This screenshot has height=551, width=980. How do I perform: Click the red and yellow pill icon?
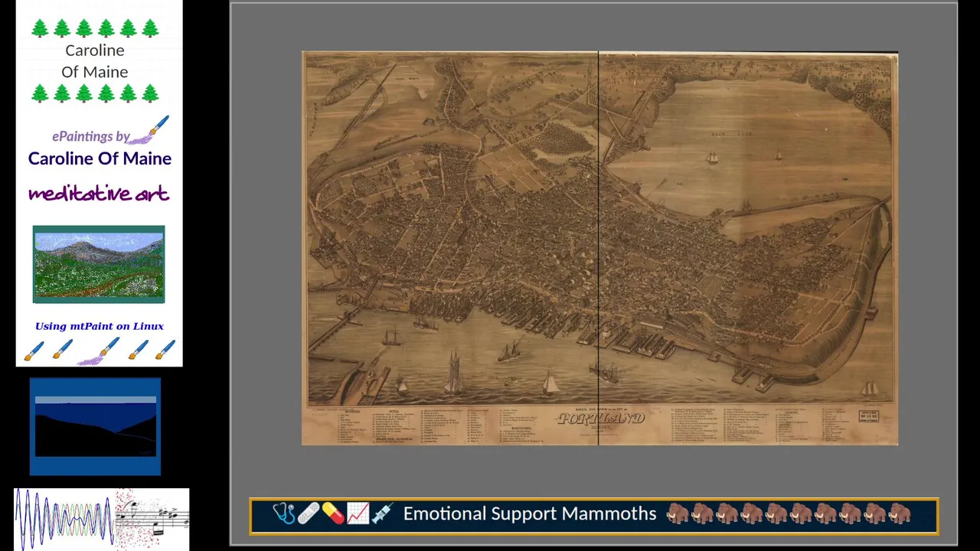pyautogui.click(x=332, y=514)
